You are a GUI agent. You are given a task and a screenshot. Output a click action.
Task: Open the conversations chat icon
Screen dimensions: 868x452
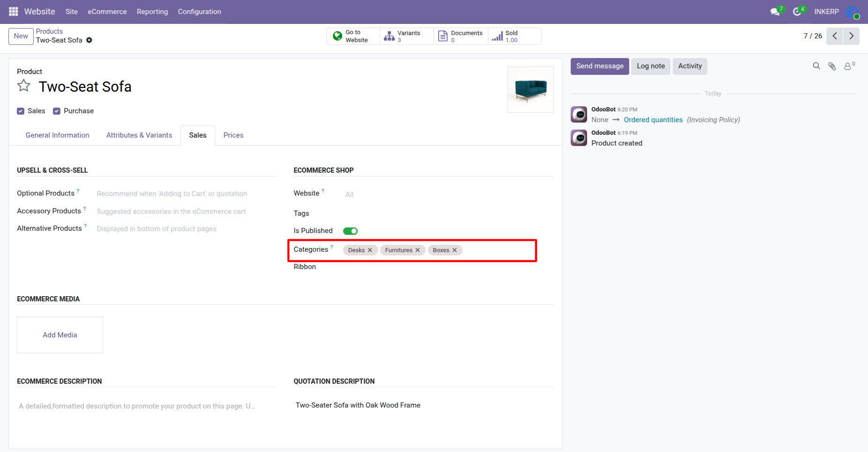click(x=775, y=11)
